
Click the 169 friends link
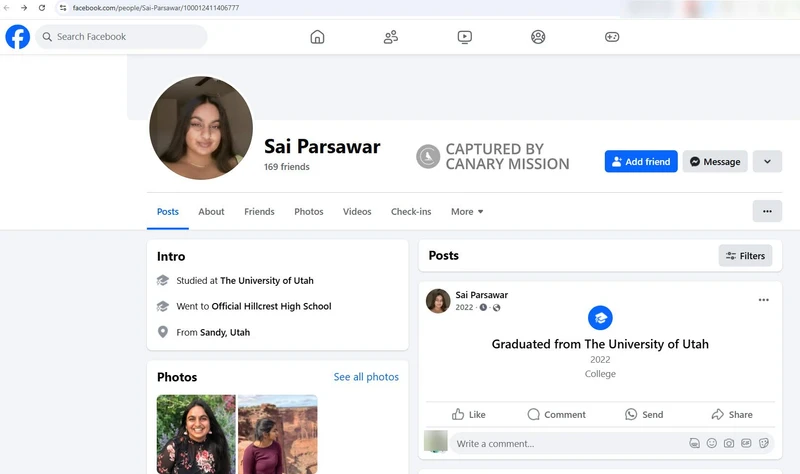point(287,167)
